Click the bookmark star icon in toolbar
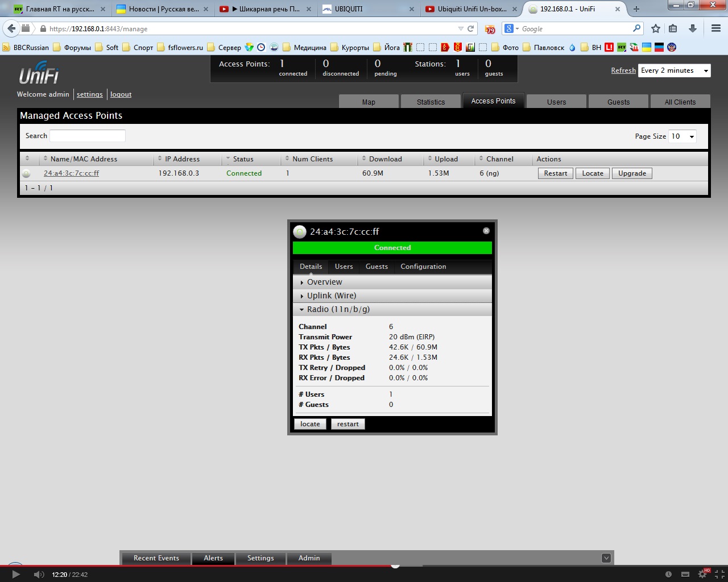 coord(656,28)
